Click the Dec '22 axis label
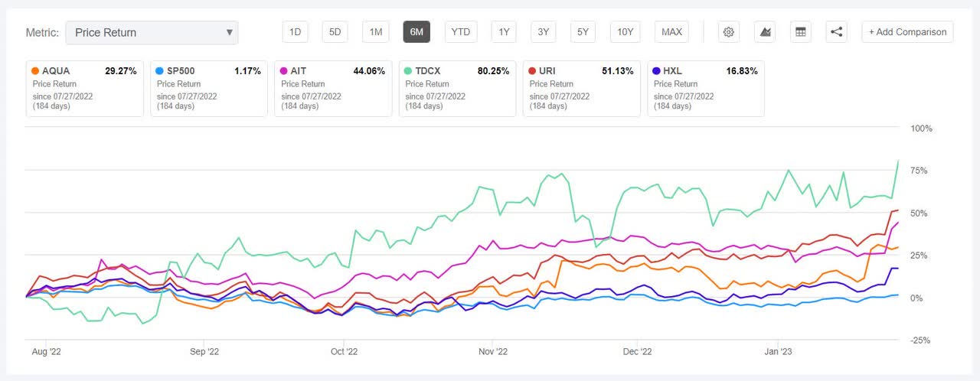Screen dimensions: 980x381 (x=637, y=353)
